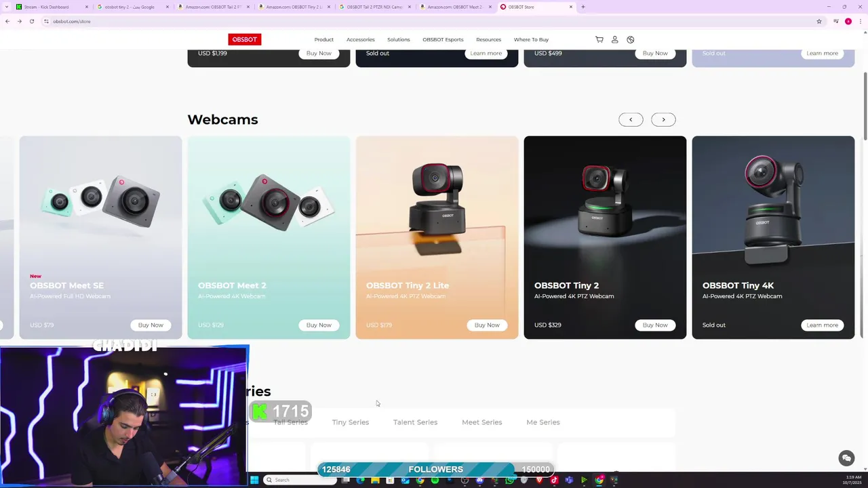Image resolution: width=868 pixels, height=488 pixels.
Task: Open a new browser tab
Action: pyautogui.click(x=583, y=7)
